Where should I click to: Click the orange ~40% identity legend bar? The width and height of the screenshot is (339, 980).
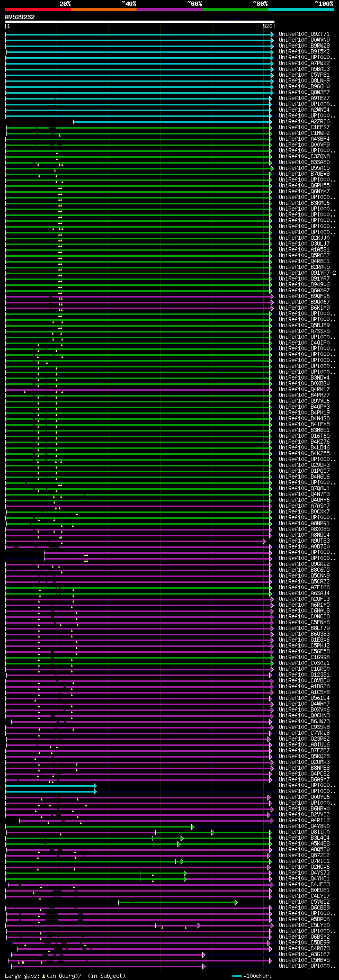[x=103, y=9]
